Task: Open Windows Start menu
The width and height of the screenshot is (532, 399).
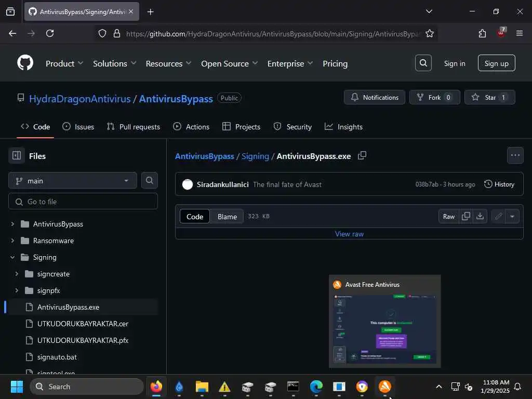Action: [17, 387]
